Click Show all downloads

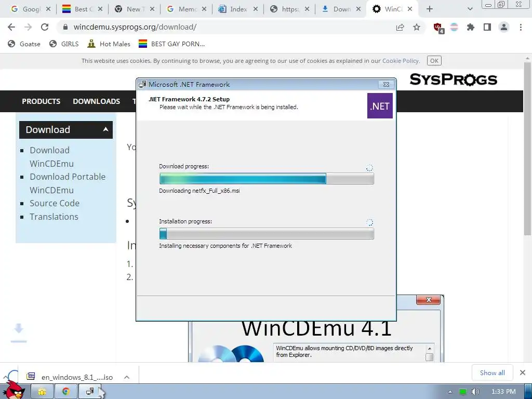(493, 373)
